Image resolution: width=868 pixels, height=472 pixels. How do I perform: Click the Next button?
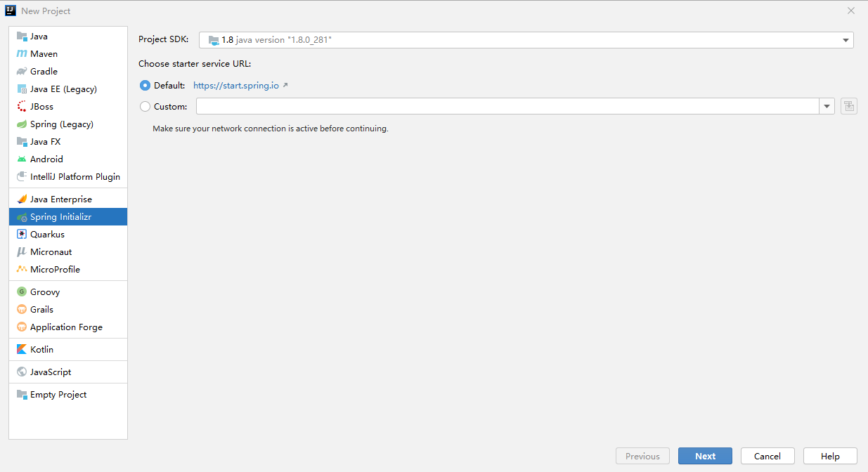point(705,456)
